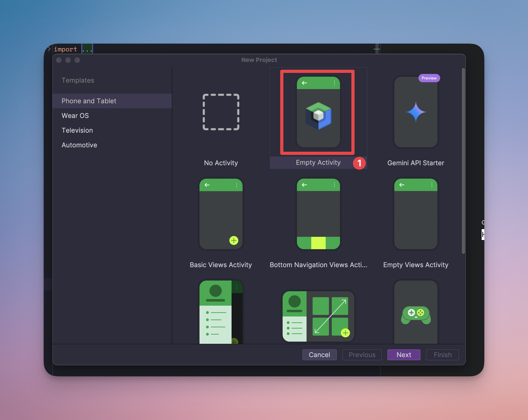The width and height of the screenshot is (528, 420).
Task: Select Basic Views Activity template thumbnail
Action: [x=221, y=214]
